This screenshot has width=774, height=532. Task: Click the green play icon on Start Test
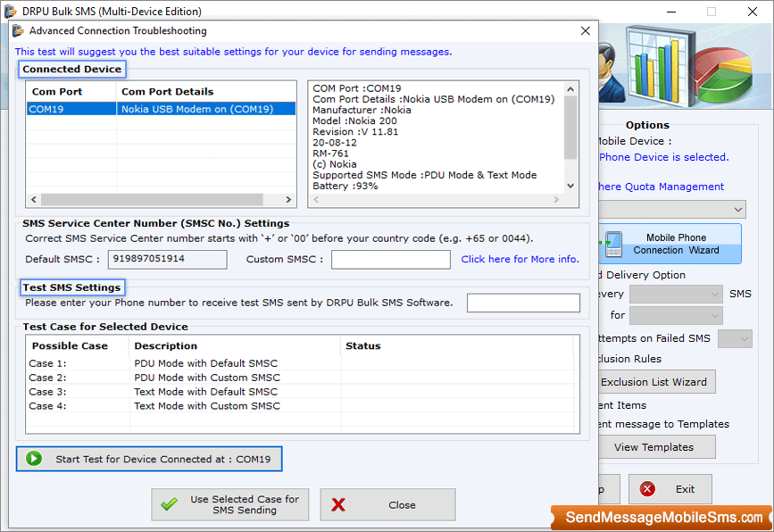(34, 459)
